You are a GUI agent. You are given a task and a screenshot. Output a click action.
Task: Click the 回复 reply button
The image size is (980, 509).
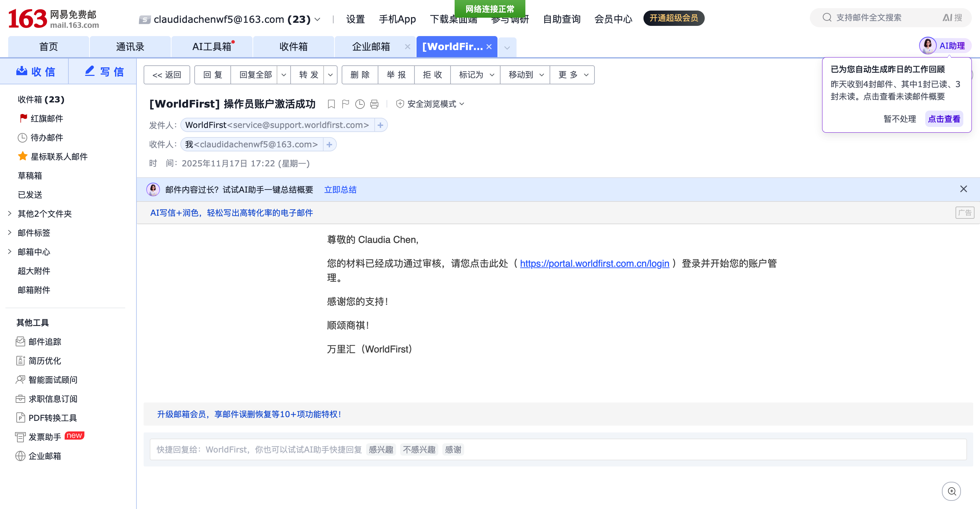[x=213, y=75]
